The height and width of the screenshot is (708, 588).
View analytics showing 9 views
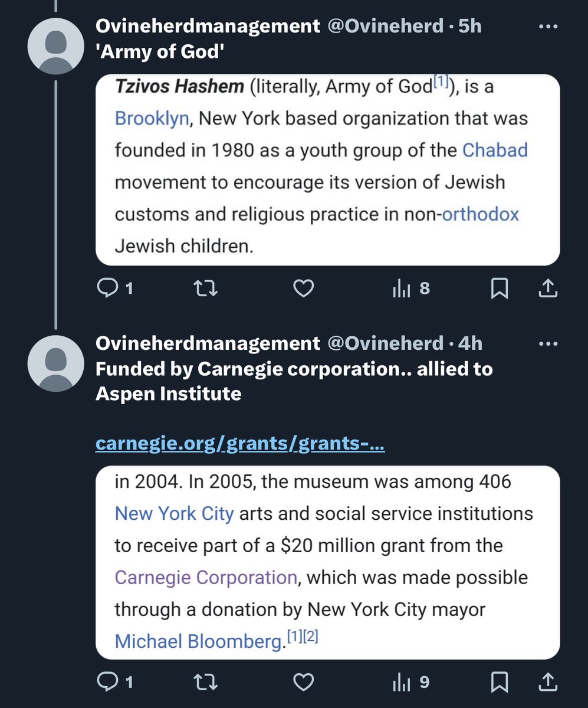click(410, 683)
